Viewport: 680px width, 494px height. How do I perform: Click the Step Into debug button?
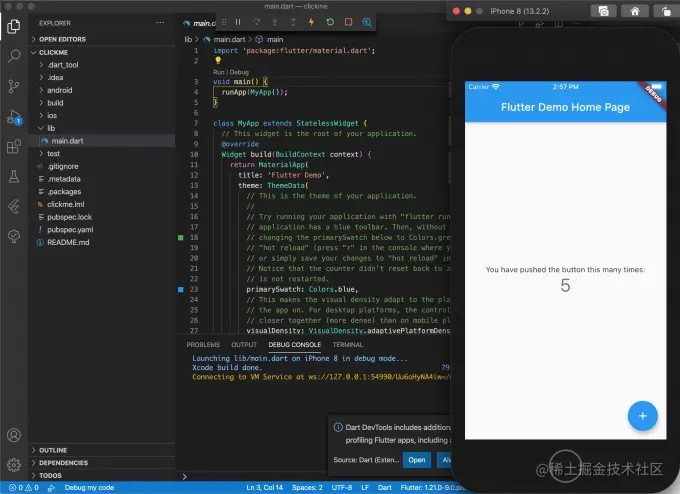[275, 22]
